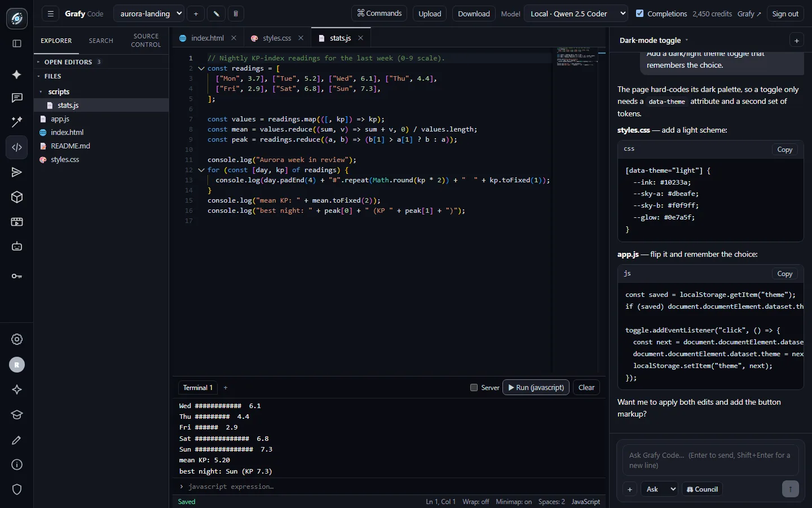Open the chat message icon in rail
The image size is (812, 508).
click(x=17, y=98)
